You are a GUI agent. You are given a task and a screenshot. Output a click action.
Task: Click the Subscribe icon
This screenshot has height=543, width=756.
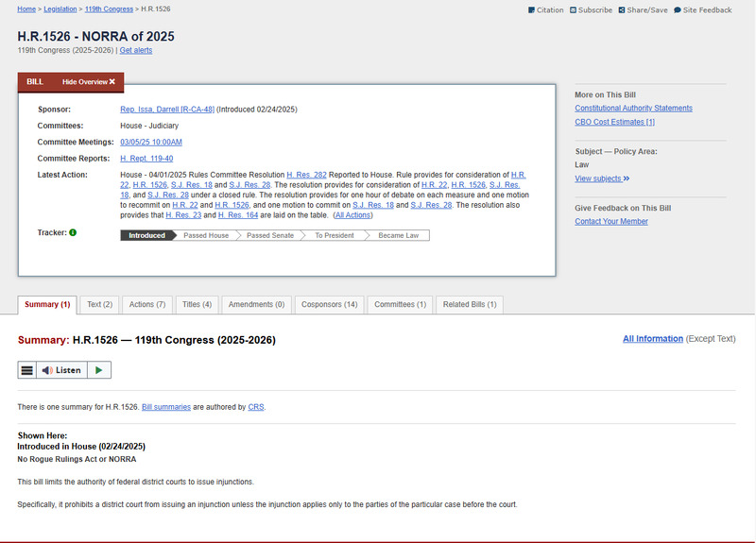(573, 10)
